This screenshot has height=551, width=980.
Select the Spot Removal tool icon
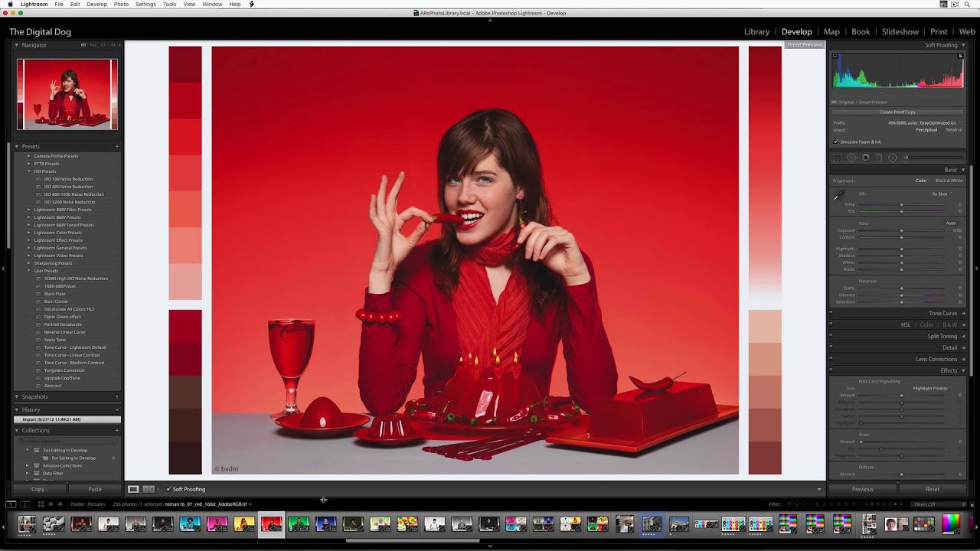pos(851,158)
